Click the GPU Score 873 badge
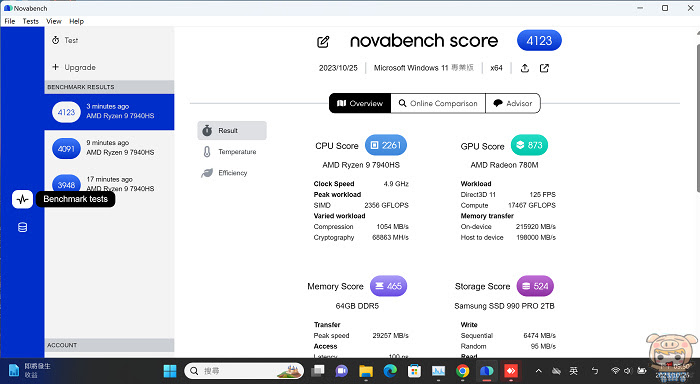The image size is (700, 384). click(x=529, y=145)
